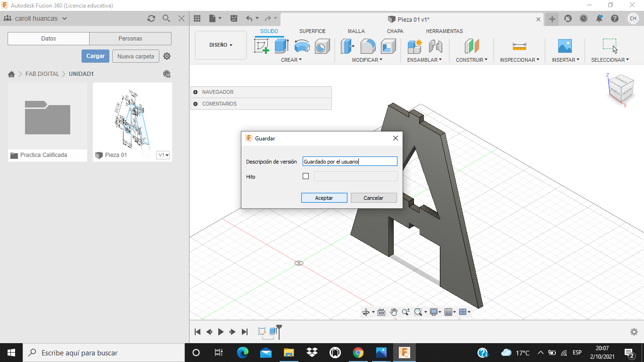Select the New Component tool
The width and height of the screenshot is (644, 362).
point(415,46)
